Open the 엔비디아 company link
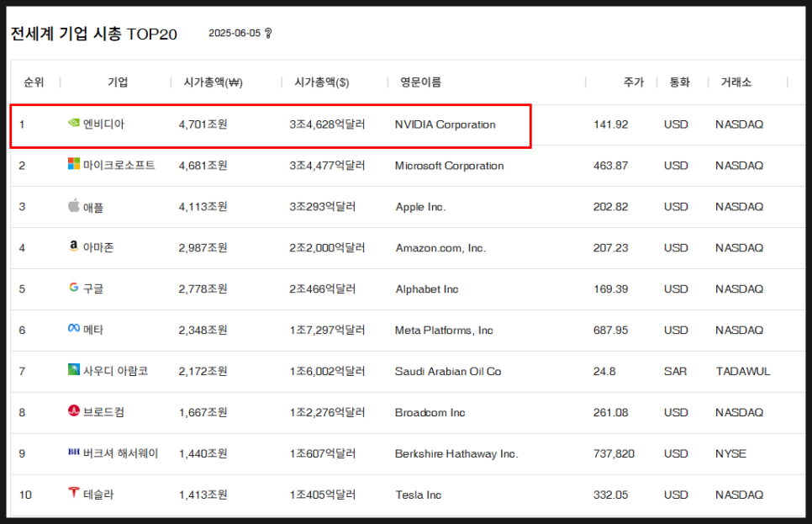 click(103, 124)
